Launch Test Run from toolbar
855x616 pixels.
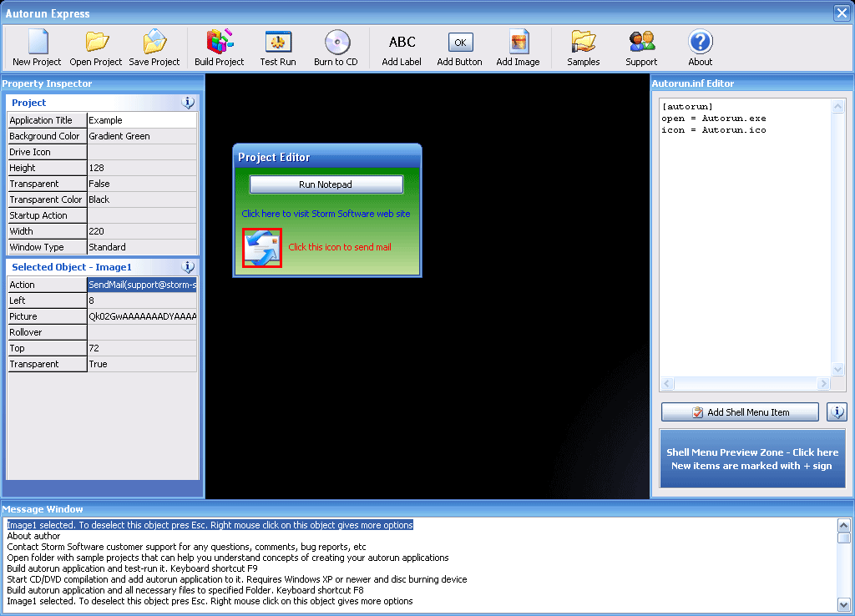point(278,43)
